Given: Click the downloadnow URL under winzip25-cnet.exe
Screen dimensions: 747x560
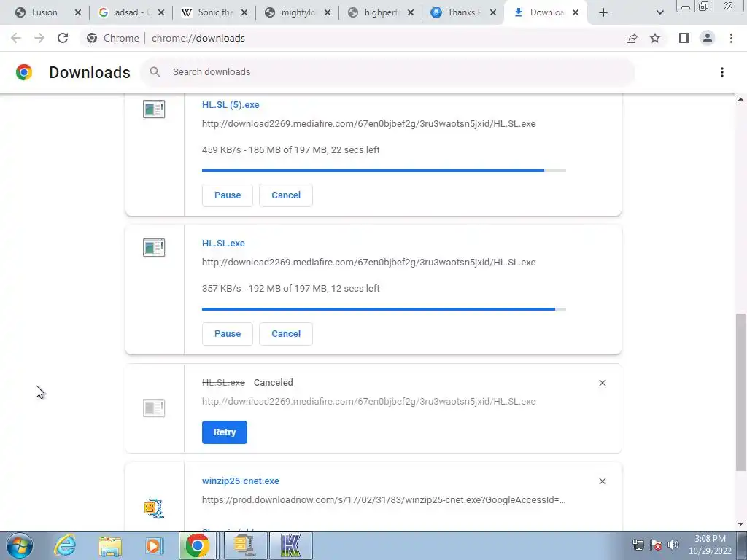Looking at the screenshot, I should pos(384,500).
